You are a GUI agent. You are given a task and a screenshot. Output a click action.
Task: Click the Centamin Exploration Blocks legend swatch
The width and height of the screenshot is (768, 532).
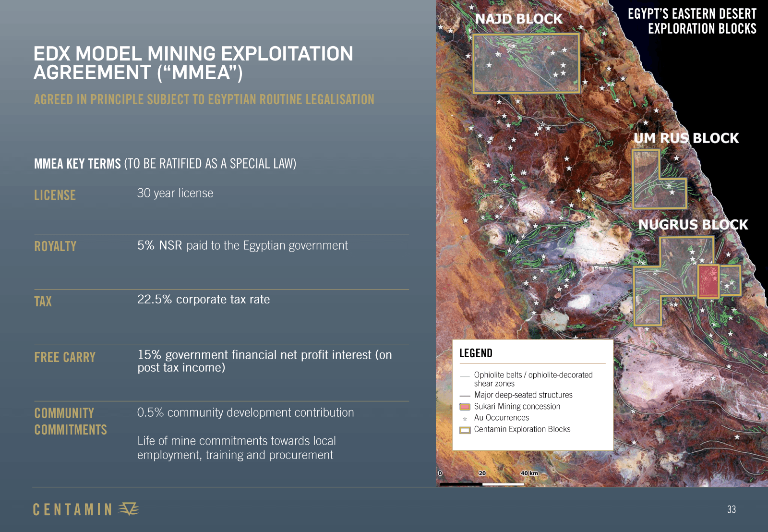coord(465,430)
